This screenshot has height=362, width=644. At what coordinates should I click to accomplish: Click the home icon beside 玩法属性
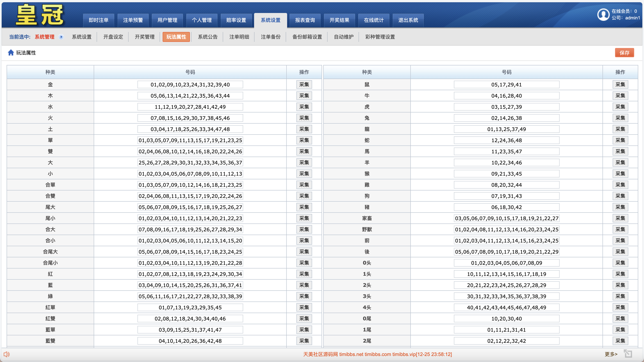[11, 52]
